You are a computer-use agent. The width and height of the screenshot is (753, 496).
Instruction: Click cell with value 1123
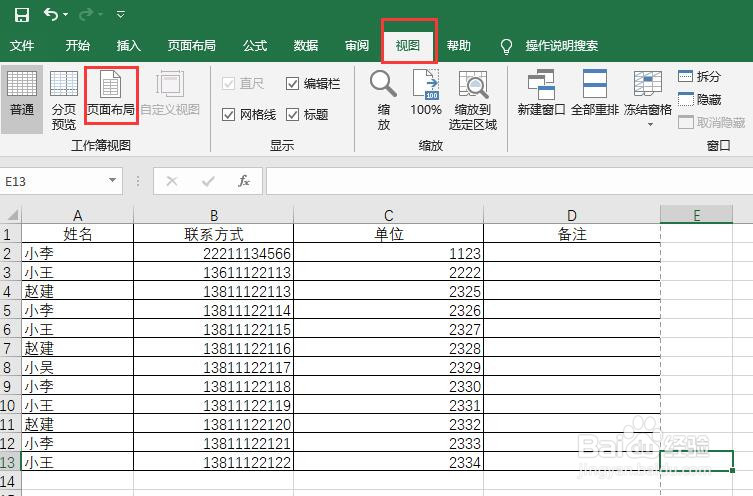click(388, 253)
